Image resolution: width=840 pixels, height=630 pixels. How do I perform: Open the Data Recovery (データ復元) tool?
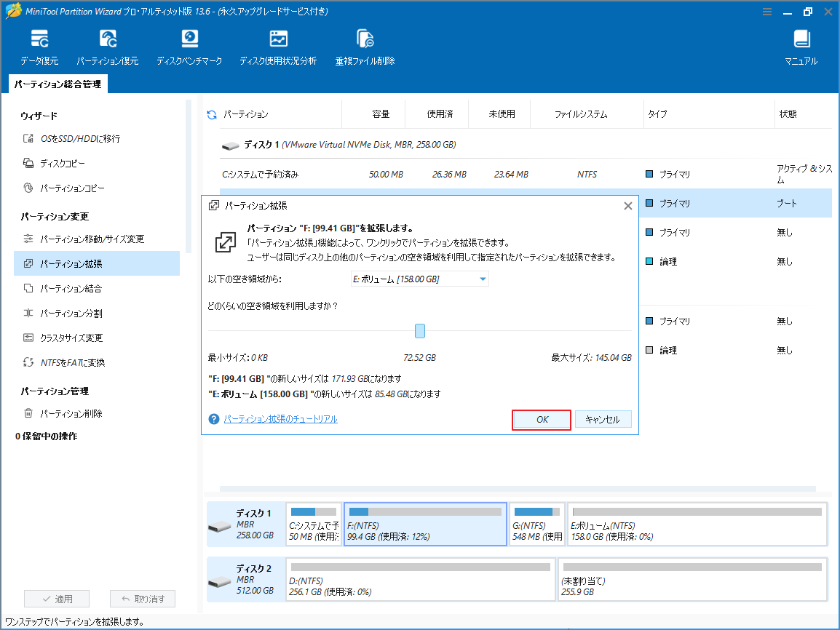[39, 47]
